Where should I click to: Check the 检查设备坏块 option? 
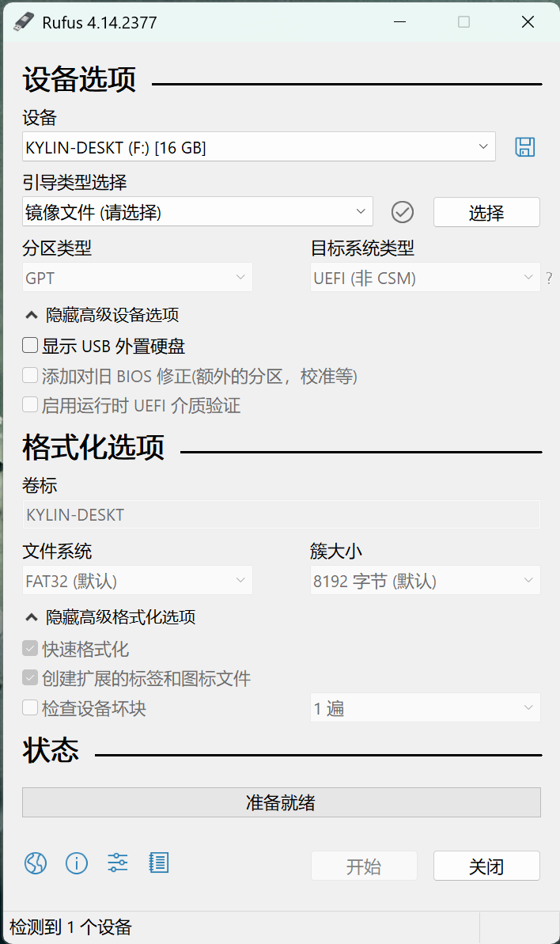(30, 707)
